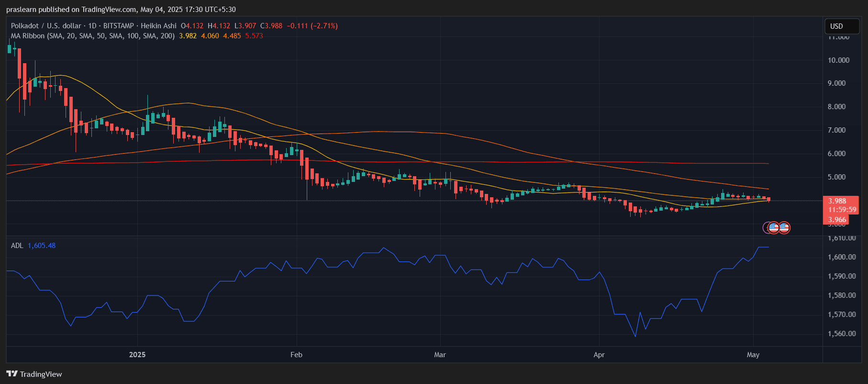Click the 1,600.00 level on ADL scale
868x384 pixels.
(x=841, y=257)
